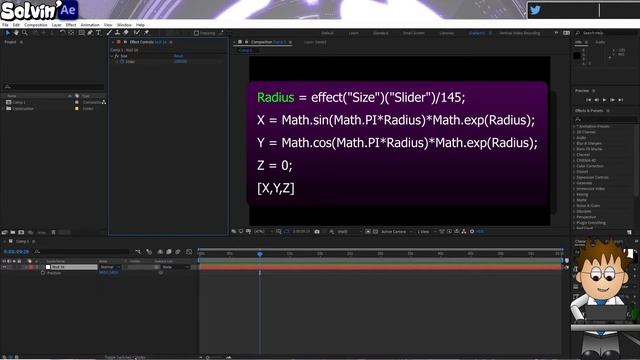Select the Rectangle shape tool
This screenshot has width=640, height=360.
82,33
